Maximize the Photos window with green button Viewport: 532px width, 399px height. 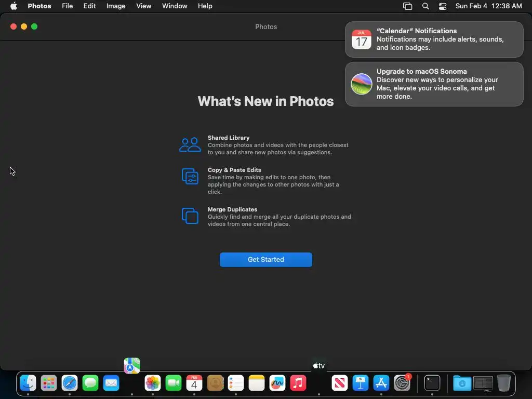[x=34, y=26]
